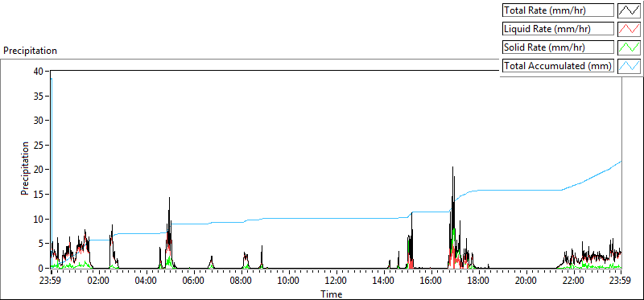Screen dimensions: 644x300
Task: Click the Total Accumulated blue plot icon
Action: [x=629, y=66]
